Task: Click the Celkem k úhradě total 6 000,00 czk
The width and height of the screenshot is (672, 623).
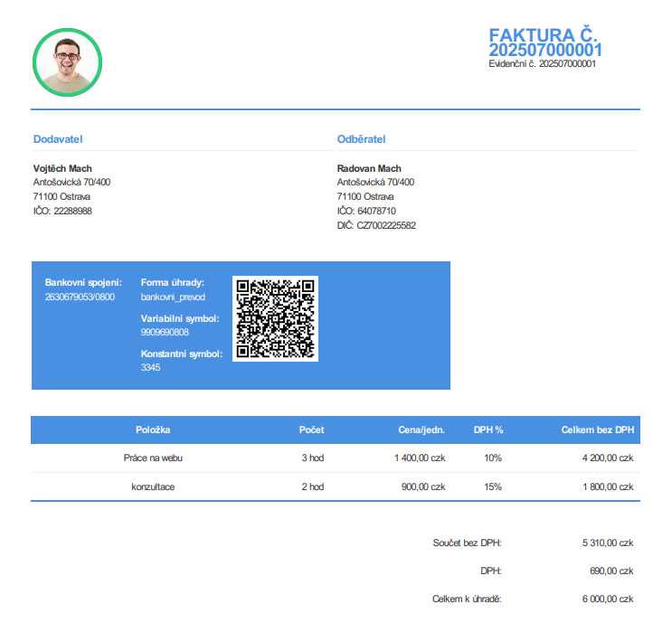Action: click(x=607, y=599)
